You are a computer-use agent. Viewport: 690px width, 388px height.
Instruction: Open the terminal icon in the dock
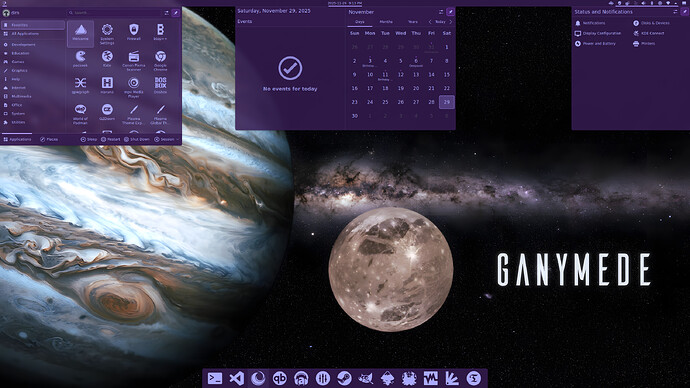215,378
